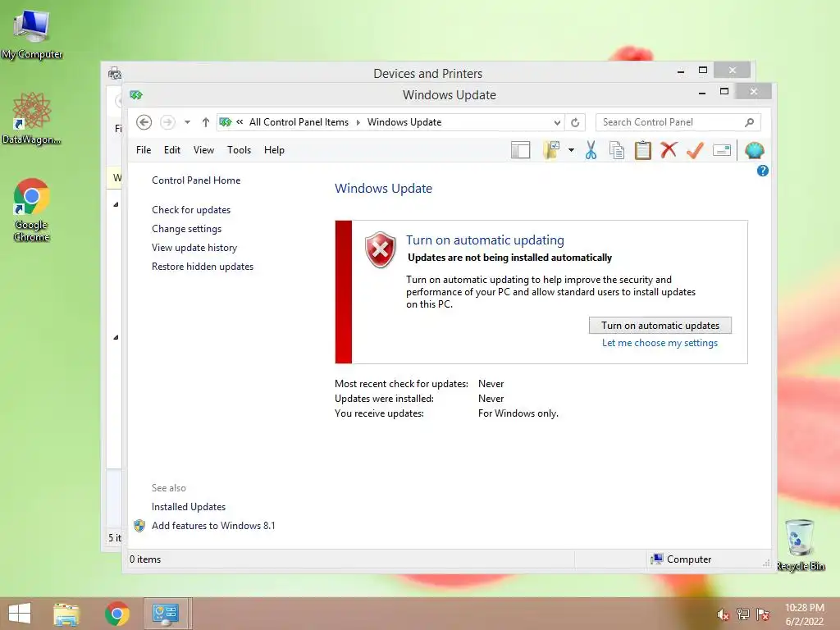Click the Classic Shell seashell icon
Screen dimensions: 840x630
(x=755, y=151)
